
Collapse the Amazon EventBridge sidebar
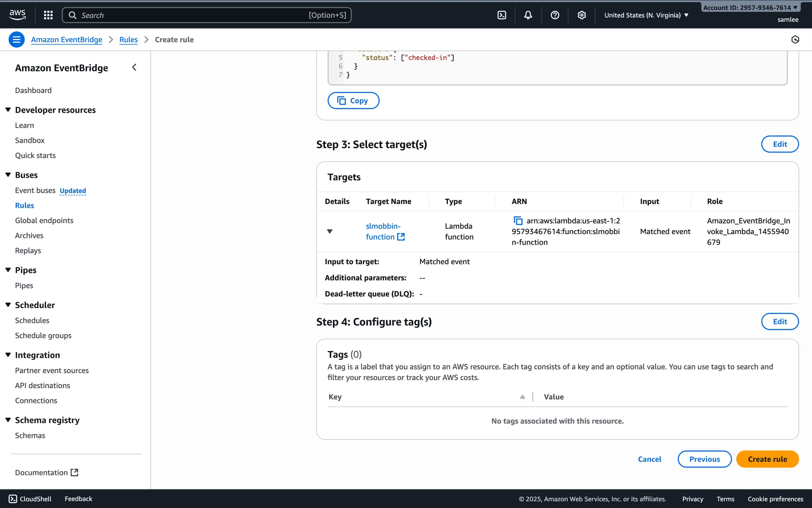point(134,67)
